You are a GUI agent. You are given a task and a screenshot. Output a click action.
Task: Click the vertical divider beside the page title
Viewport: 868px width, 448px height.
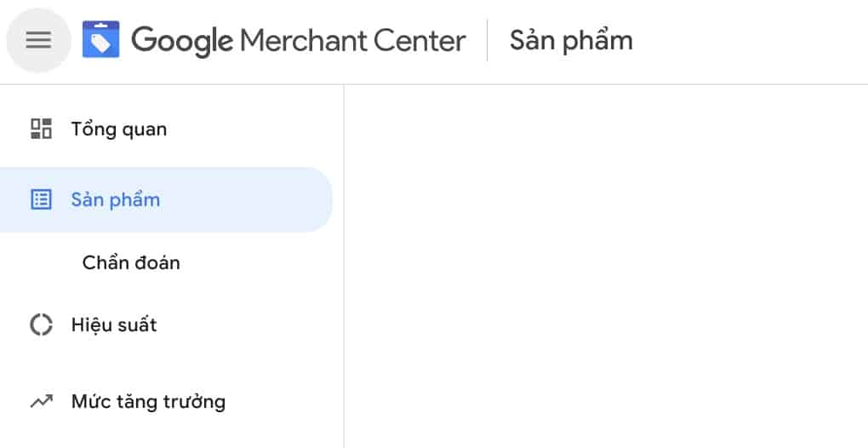click(x=488, y=40)
